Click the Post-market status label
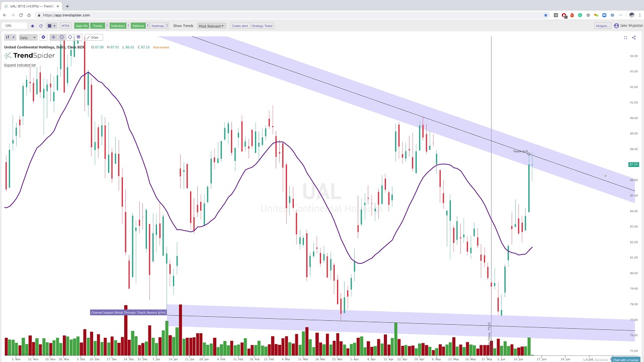The width and height of the screenshot is (644, 362). coord(161,47)
